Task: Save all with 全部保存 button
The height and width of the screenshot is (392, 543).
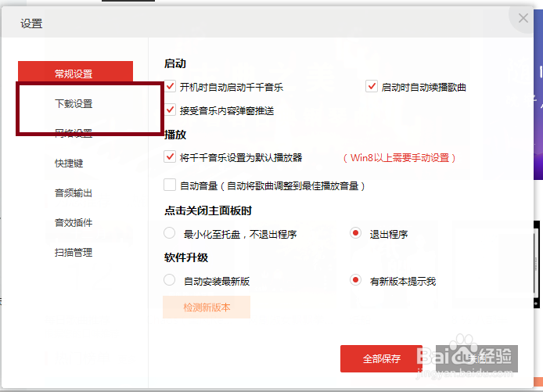Action: click(381, 359)
